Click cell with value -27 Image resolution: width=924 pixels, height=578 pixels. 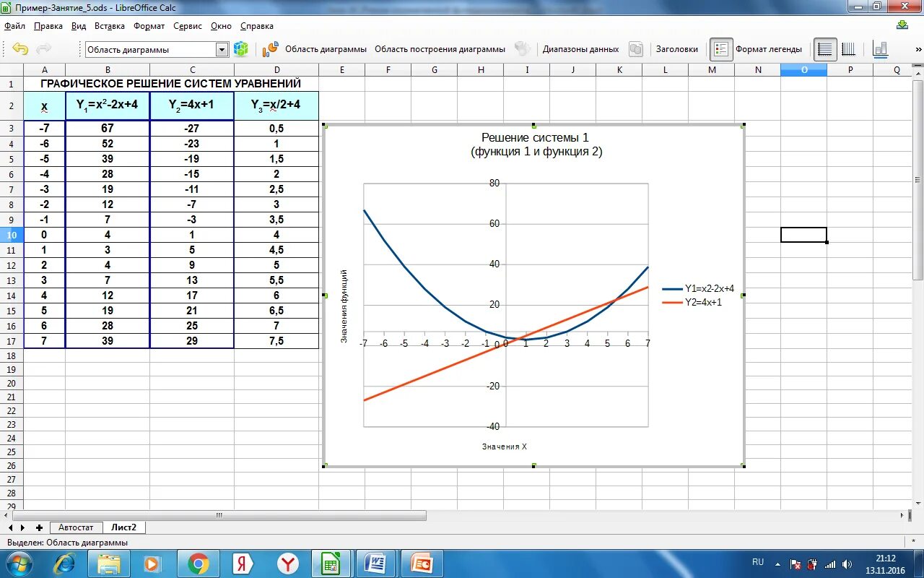(192, 128)
